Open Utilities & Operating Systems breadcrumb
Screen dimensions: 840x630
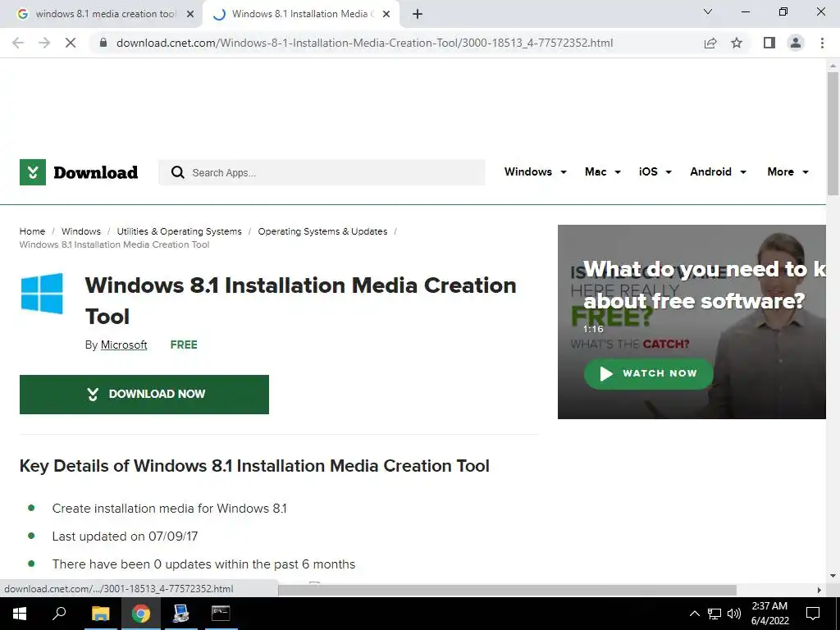(x=179, y=231)
